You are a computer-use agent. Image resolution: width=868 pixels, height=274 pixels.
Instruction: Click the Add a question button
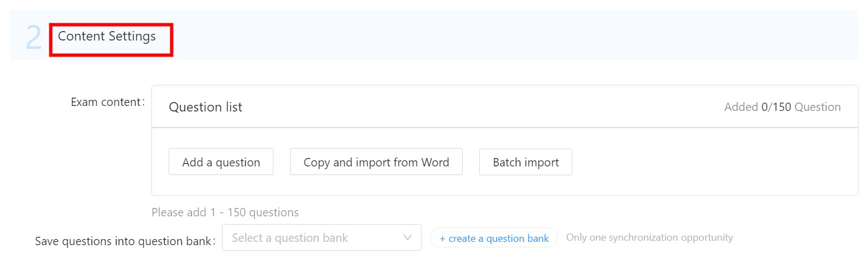221,162
